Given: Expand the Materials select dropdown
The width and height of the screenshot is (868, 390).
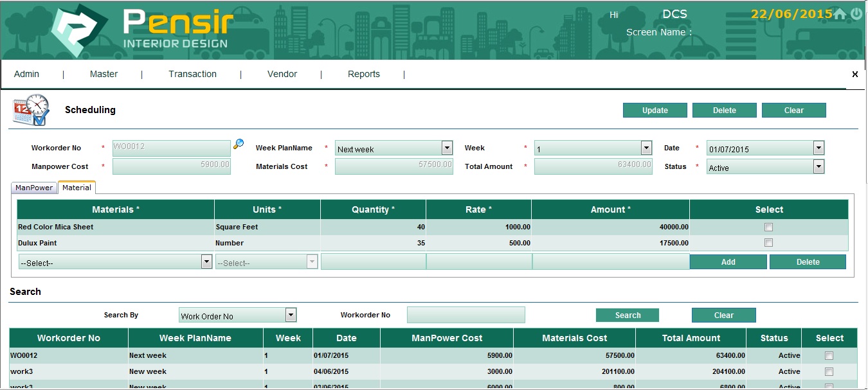Looking at the screenshot, I should tap(206, 261).
